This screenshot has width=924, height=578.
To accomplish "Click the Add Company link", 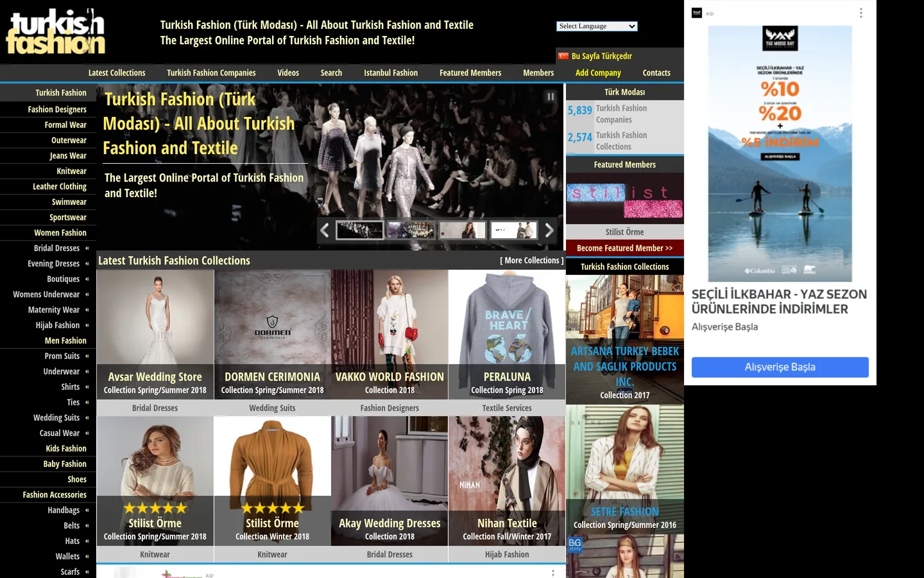I will tap(598, 73).
